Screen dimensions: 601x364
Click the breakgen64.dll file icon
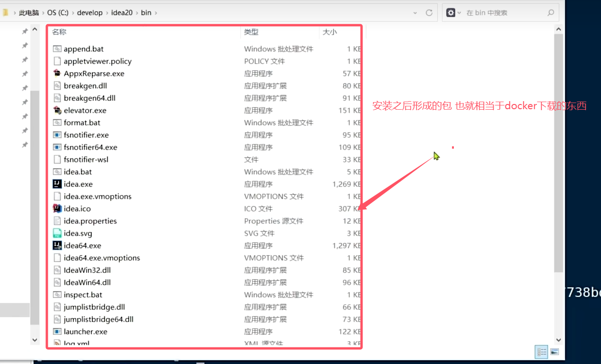tap(57, 98)
